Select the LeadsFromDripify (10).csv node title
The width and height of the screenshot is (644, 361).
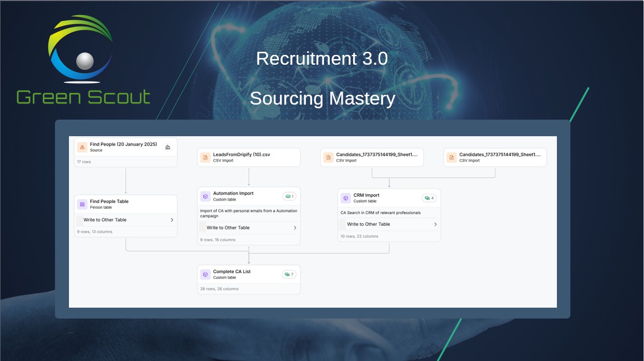click(x=242, y=154)
